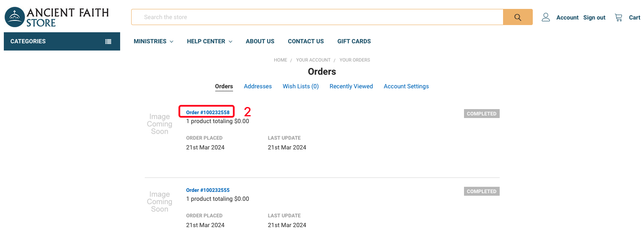Expand the Ministries dropdown menu
Screen dimensions: 644x239
[153, 41]
